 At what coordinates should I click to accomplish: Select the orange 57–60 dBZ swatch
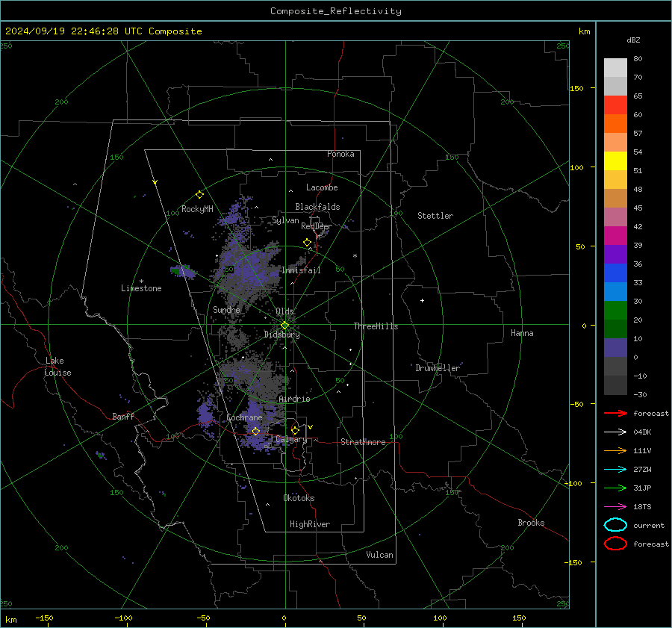click(615, 124)
